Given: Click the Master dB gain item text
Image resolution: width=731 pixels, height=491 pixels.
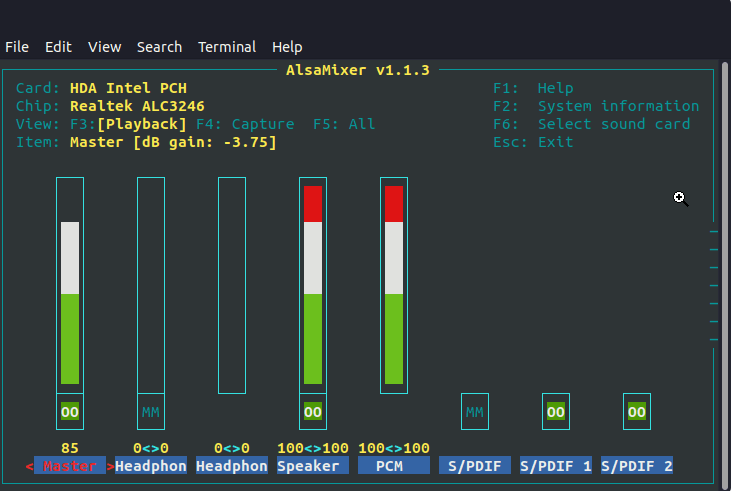Looking at the screenshot, I should 173,142.
